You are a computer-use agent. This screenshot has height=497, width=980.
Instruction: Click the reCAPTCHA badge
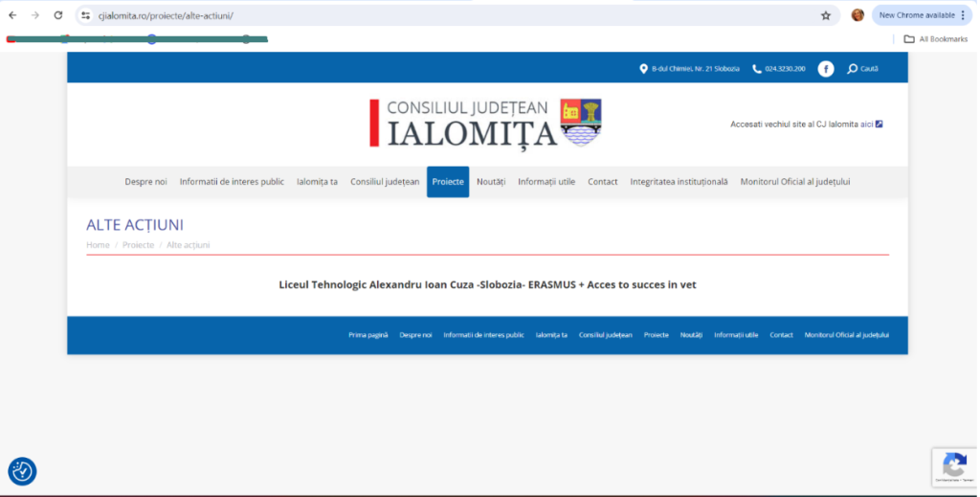click(953, 467)
